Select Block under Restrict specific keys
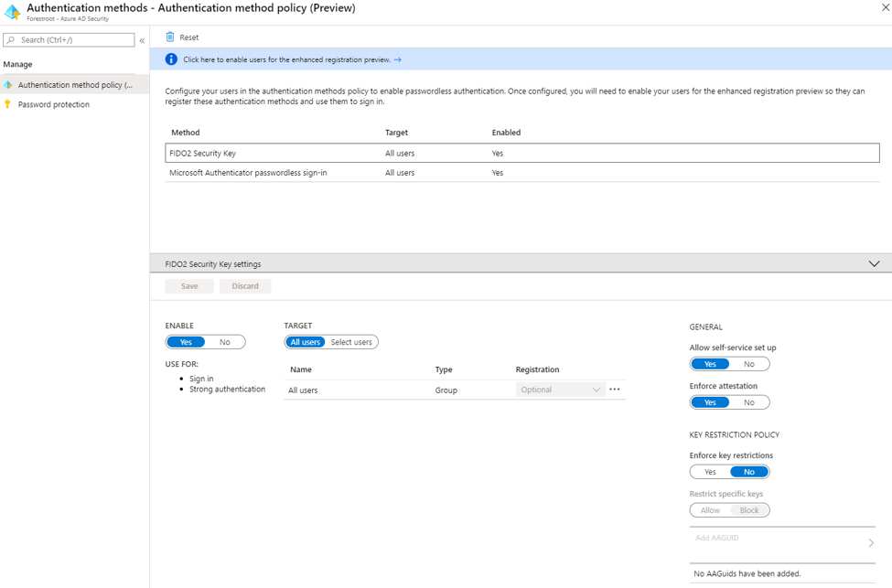This screenshot has height=588, width=892. [749, 510]
